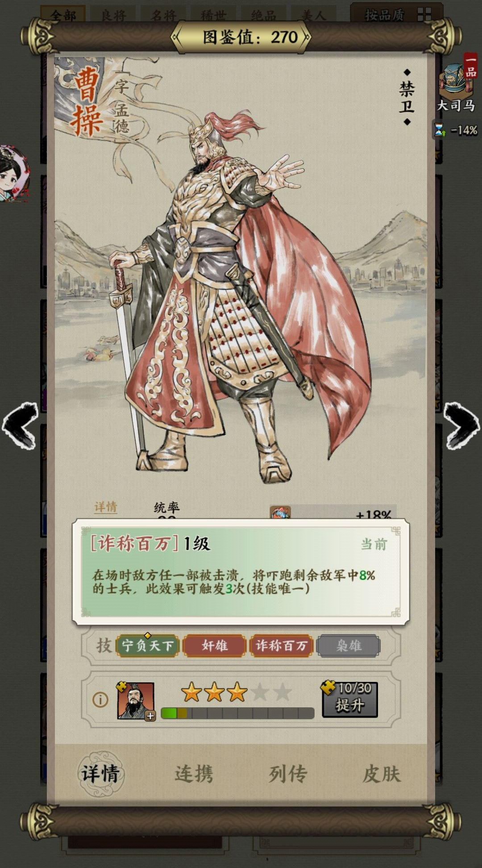Image resolution: width=482 pixels, height=868 pixels.
Task: Tap the star progress bar
Action: (237, 713)
